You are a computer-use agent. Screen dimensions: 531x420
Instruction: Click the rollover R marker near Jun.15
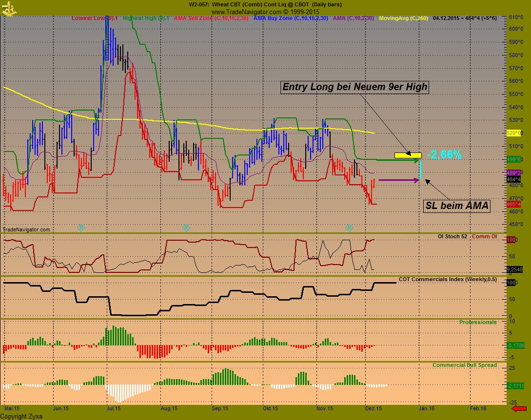[x=81, y=228]
